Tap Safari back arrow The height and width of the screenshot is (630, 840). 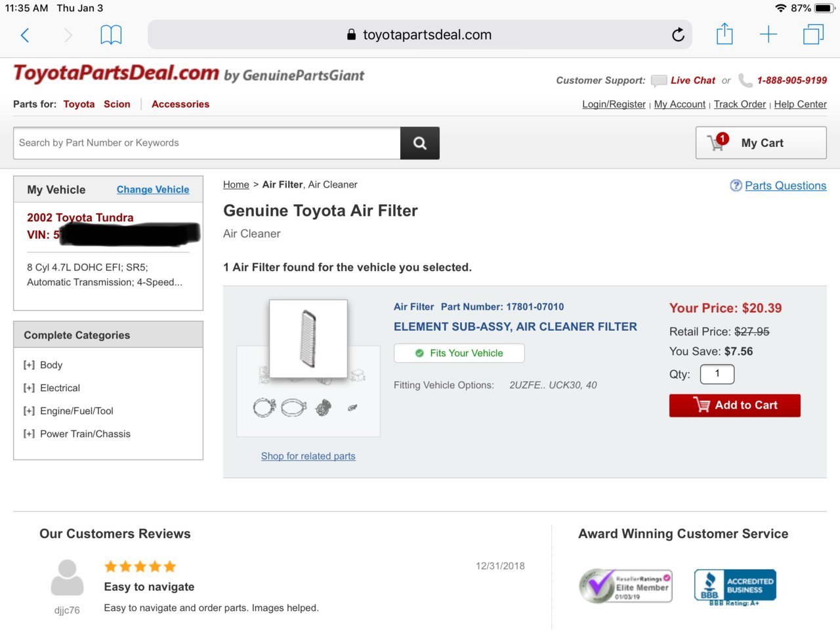[x=25, y=35]
